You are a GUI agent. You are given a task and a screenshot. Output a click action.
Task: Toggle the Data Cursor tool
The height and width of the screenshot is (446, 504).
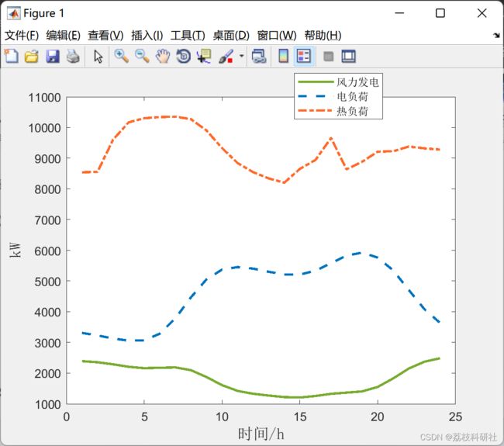(x=204, y=56)
